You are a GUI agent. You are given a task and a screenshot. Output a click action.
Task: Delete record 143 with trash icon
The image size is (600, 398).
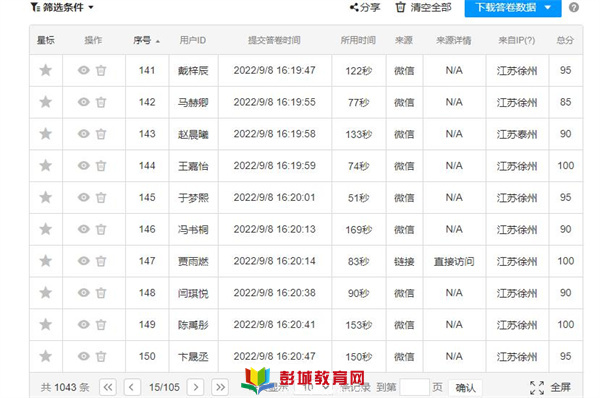101,134
